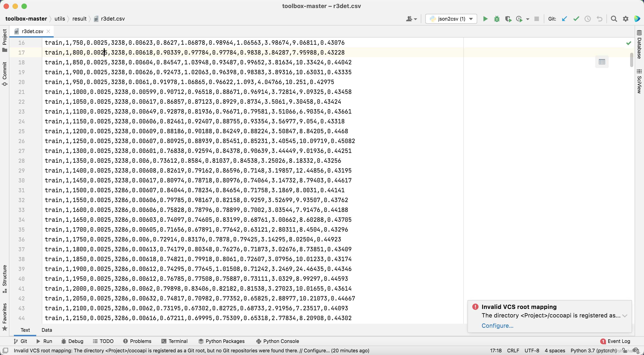This screenshot has width=644, height=355.
Task: Switch to table view using the grid icon
Action: tap(602, 61)
